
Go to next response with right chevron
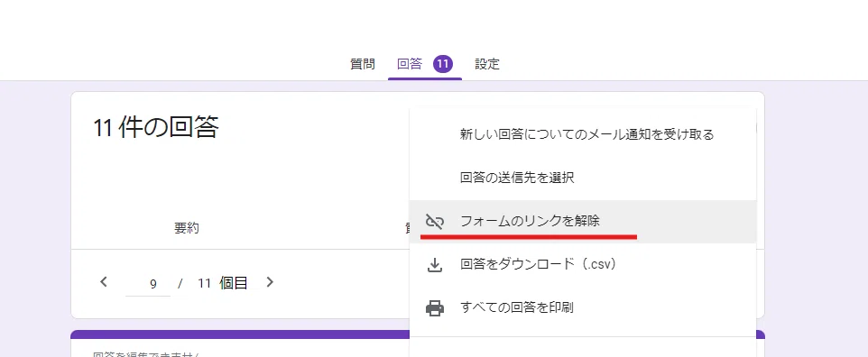[x=270, y=282]
